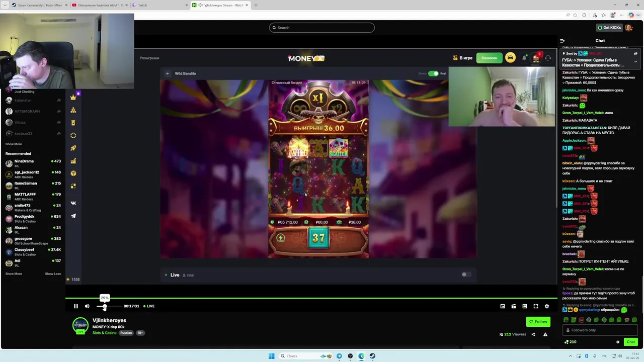Open the Розыгрыши giveaways menu item
This screenshot has height=362, width=644.
point(149,58)
